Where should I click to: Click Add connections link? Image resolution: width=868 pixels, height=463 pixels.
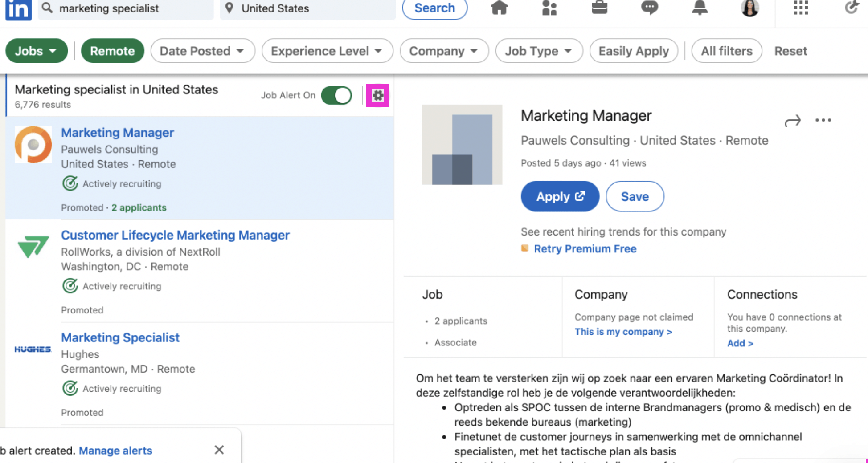click(x=740, y=343)
